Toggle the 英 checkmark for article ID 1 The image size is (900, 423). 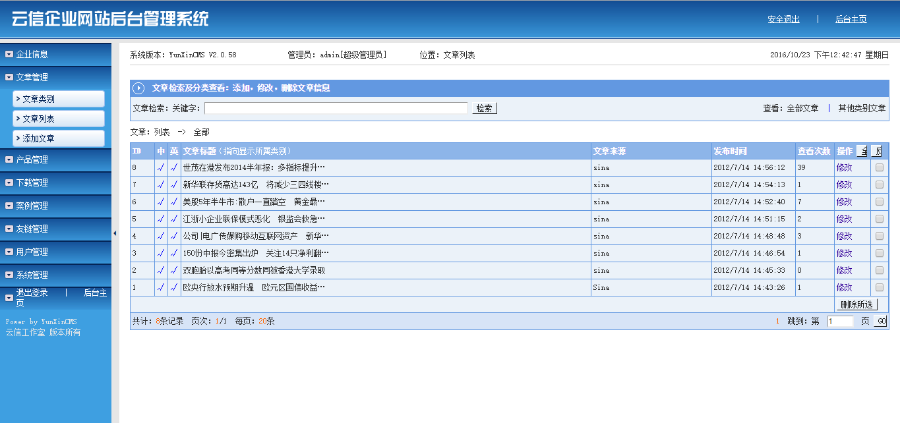click(174, 287)
